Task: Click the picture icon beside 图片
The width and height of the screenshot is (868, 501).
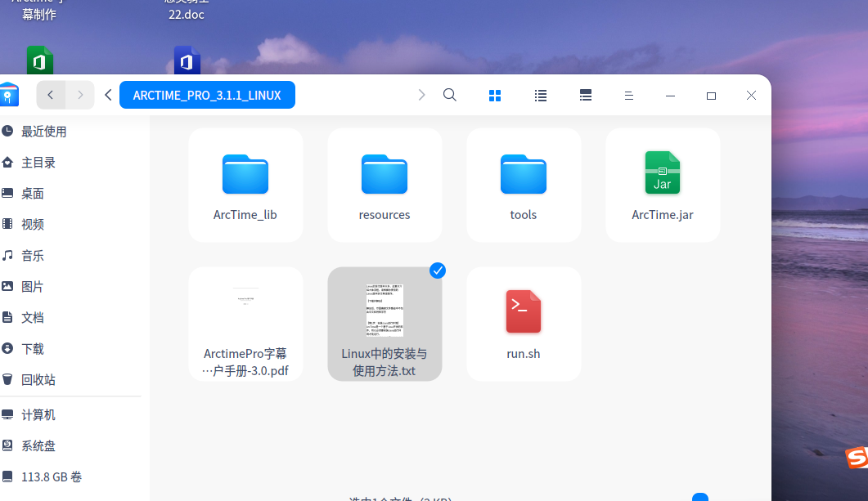Action: click(x=7, y=286)
